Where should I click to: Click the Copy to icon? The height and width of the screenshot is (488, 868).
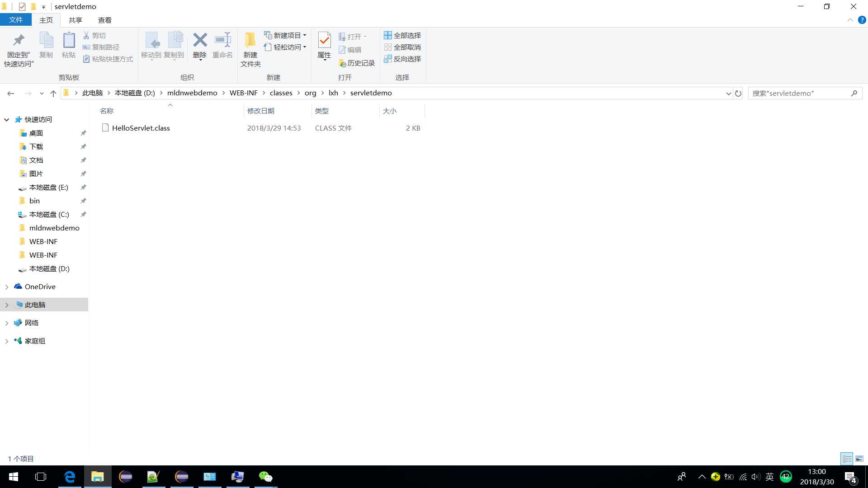point(175,41)
